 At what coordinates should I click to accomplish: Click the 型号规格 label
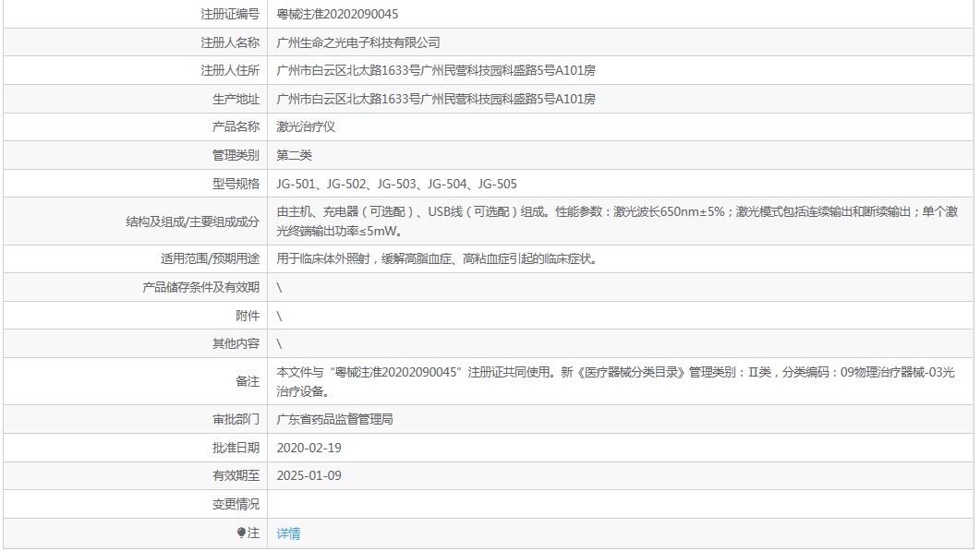(236, 184)
